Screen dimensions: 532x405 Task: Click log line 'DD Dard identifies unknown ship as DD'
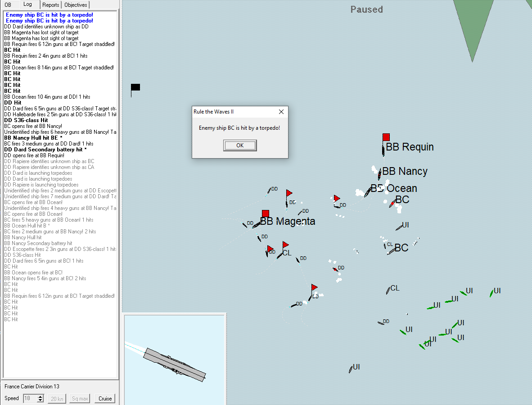click(46, 27)
